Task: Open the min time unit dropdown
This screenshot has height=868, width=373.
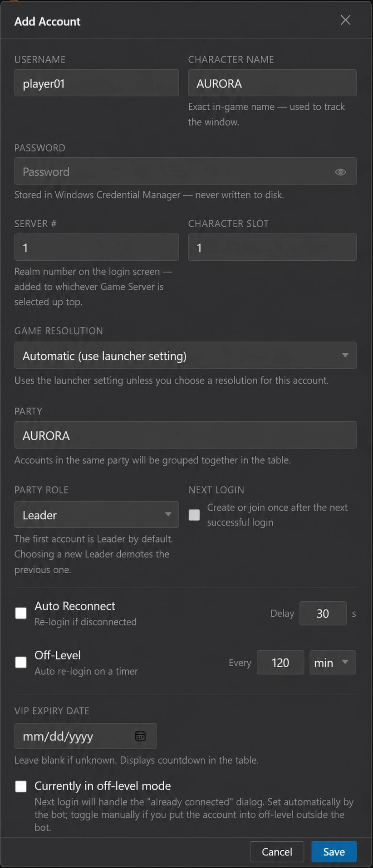Action: [333, 663]
